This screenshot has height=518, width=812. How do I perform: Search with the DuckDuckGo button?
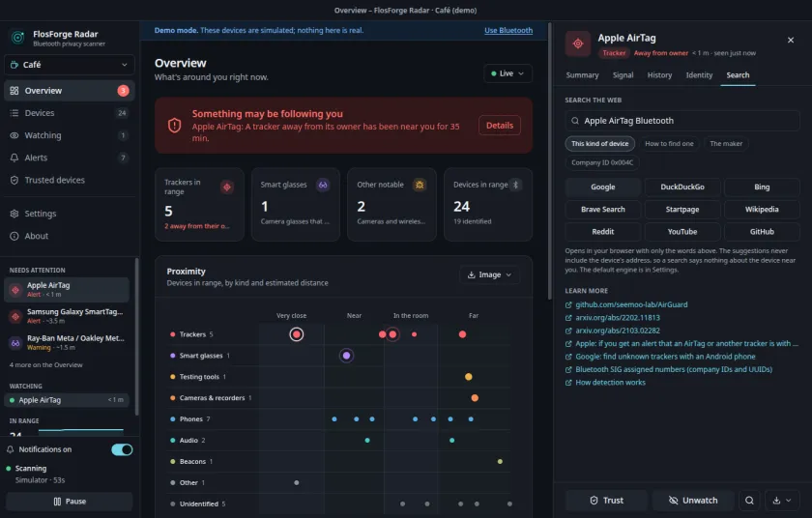coord(682,187)
